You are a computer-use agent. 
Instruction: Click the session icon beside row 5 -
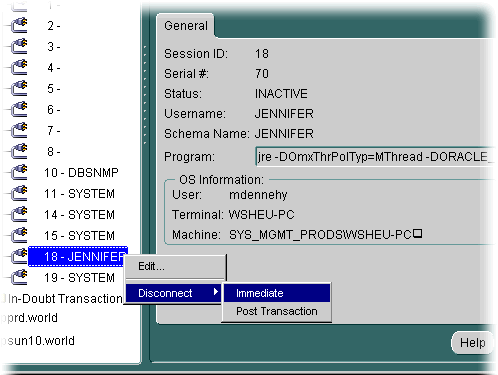[19, 89]
